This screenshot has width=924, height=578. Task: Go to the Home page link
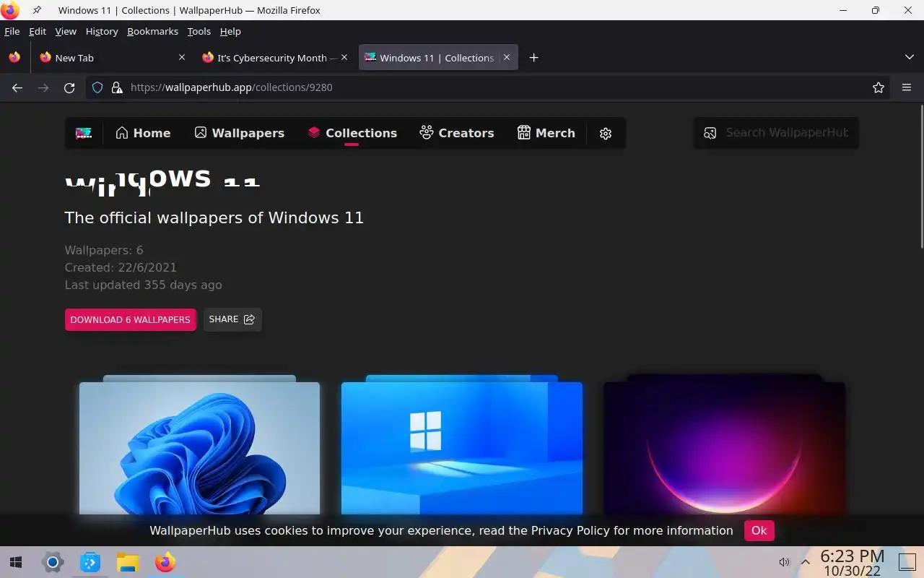click(x=143, y=133)
